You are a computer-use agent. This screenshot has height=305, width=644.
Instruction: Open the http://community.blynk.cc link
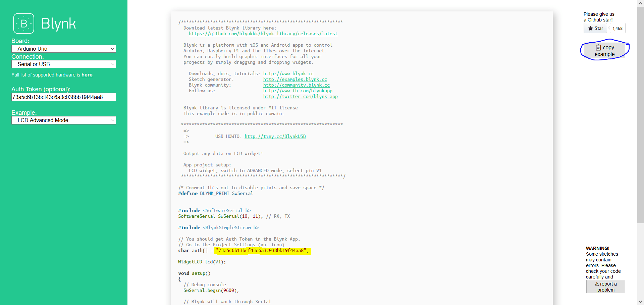coord(297,85)
